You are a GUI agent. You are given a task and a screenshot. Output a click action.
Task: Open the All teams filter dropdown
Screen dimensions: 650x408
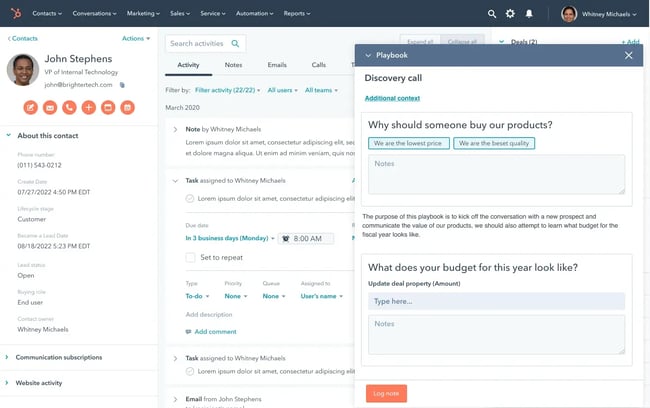point(321,90)
